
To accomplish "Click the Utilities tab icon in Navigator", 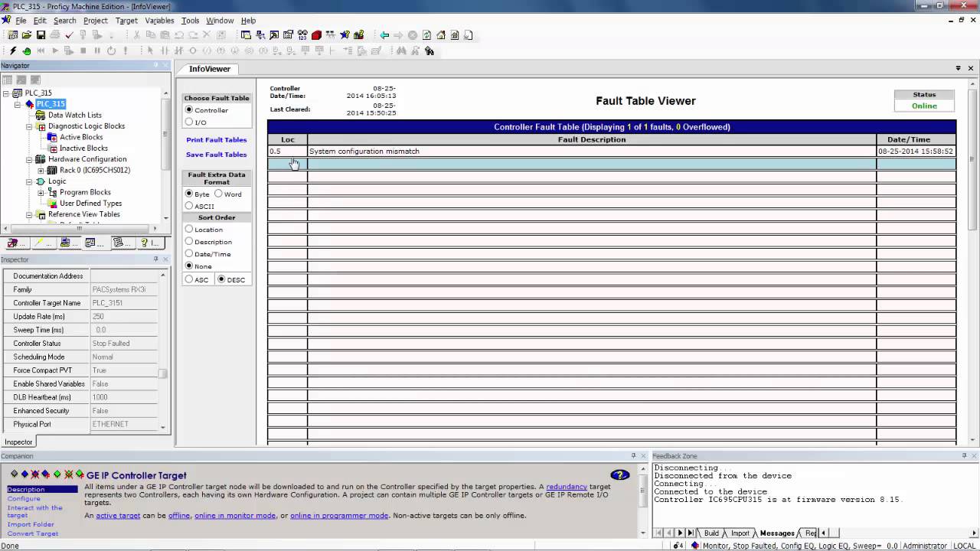I will click(38, 243).
